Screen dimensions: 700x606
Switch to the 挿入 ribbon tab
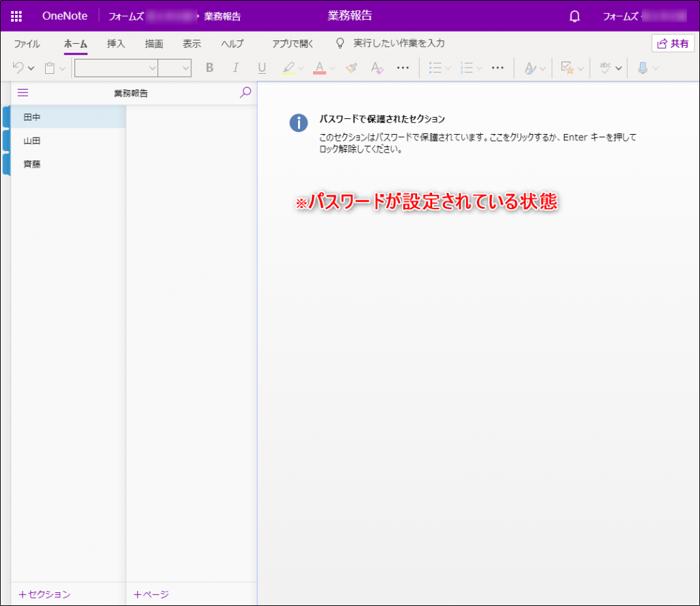pyautogui.click(x=116, y=43)
